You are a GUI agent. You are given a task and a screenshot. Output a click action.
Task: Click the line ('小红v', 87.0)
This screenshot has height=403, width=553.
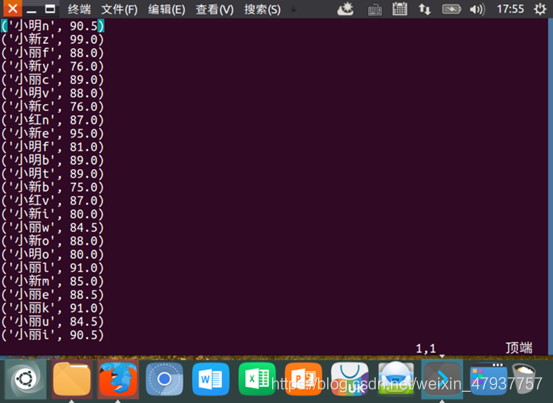point(53,200)
